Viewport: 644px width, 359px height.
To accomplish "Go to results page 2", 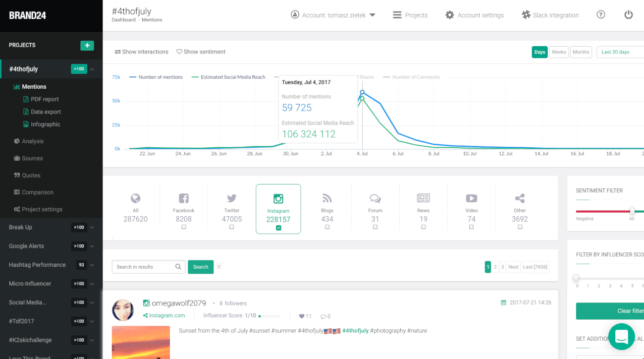I will pos(495,267).
